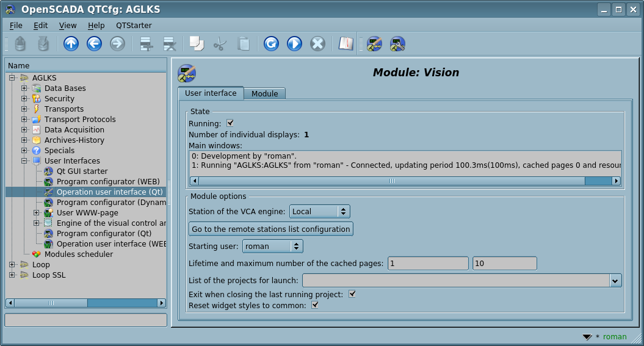Click the Copy item toolbar icon

(x=197, y=43)
